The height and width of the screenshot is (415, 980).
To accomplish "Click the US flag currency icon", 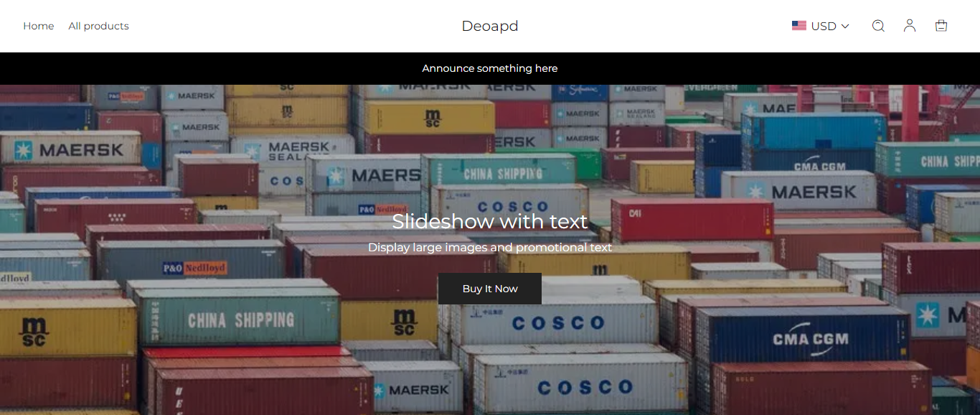I will (x=799, y=26).
